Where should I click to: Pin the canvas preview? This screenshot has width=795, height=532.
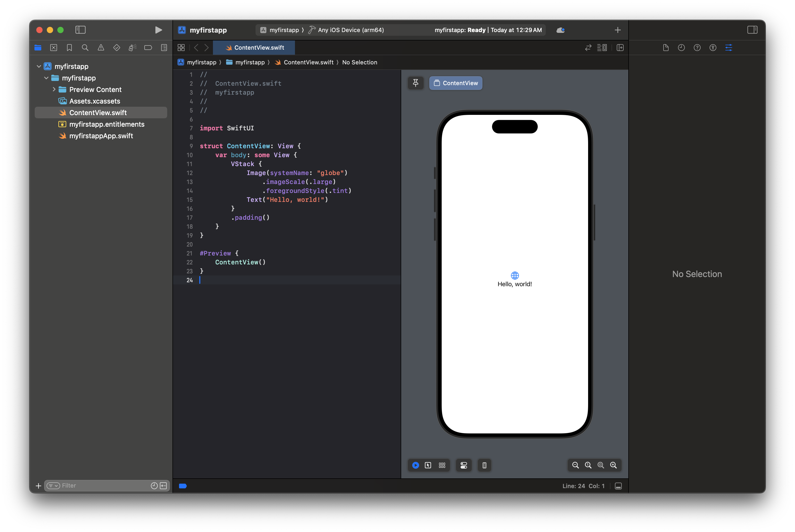[x=415, y=83]
